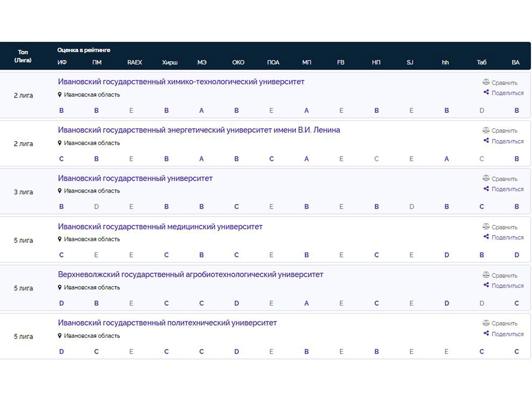Viewport: 532px width, 399px height.
Task: Click share icon for Ivanovo Chemical-Technological University
Action: (486, 92)
